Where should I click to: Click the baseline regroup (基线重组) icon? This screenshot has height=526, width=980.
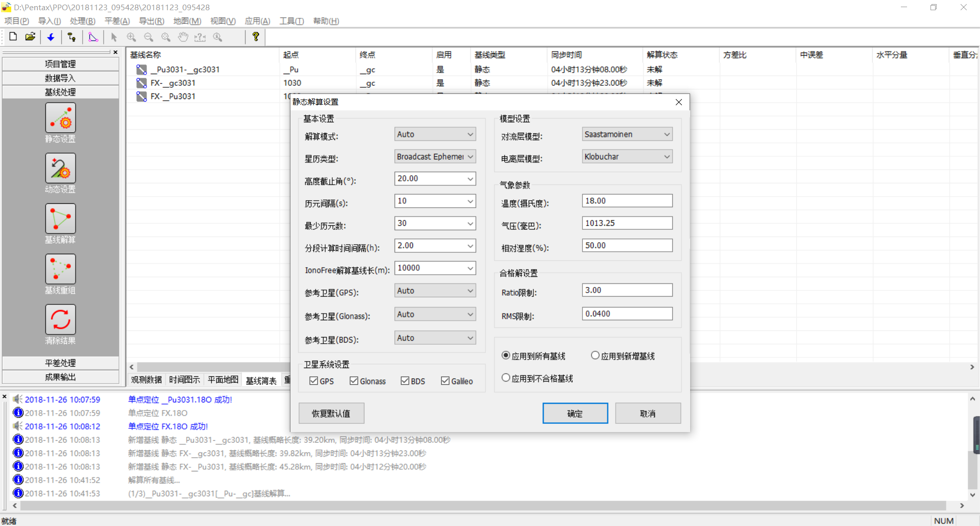click(60, 270)
